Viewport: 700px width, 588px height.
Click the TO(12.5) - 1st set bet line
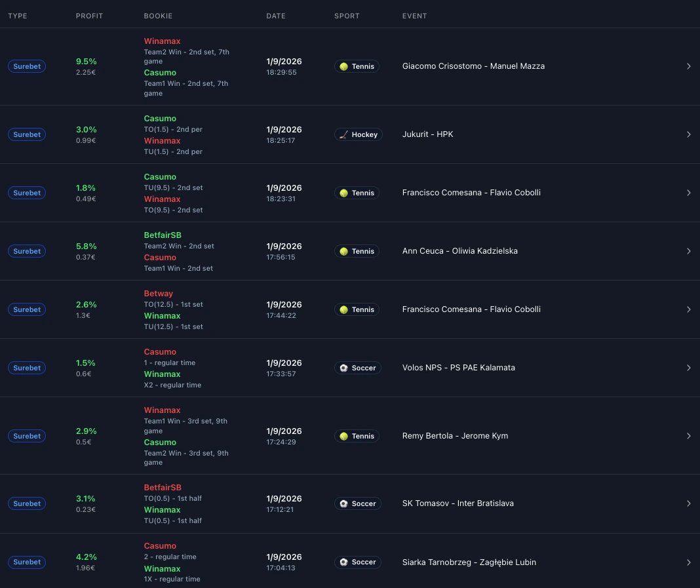(x=173, y=305)
